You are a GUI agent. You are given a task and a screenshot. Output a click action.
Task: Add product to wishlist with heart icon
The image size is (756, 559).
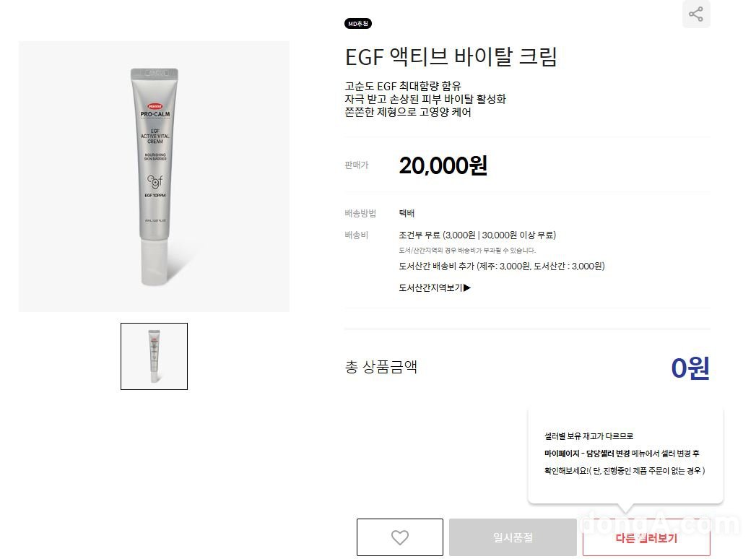tap(400, 537)
